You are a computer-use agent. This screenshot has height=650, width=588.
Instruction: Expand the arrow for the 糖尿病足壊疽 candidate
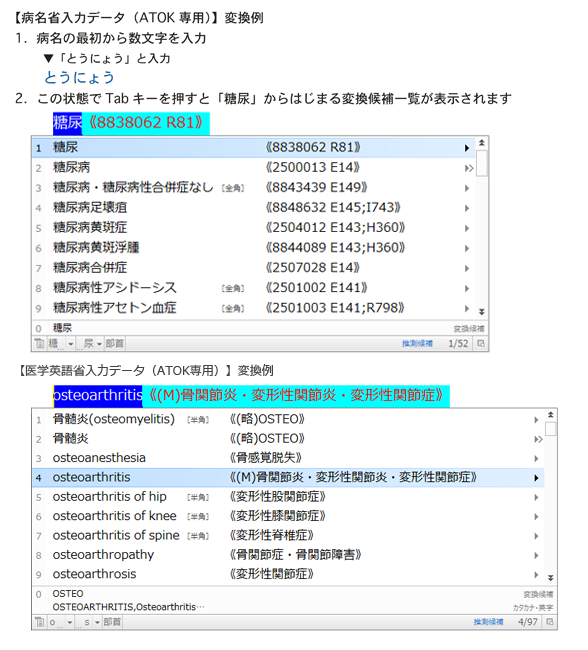click(467, 208)
